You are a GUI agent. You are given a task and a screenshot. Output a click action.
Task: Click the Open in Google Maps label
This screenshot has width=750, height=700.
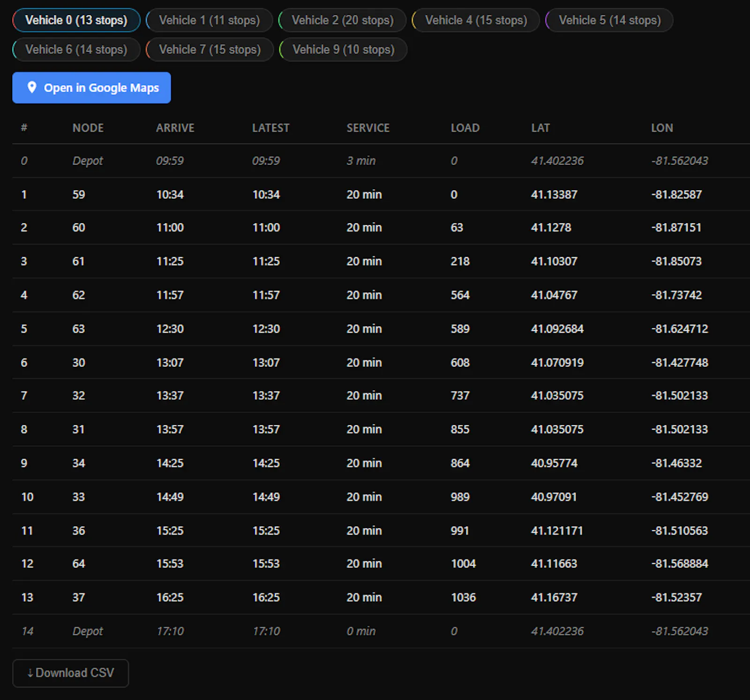pos(101,88)
